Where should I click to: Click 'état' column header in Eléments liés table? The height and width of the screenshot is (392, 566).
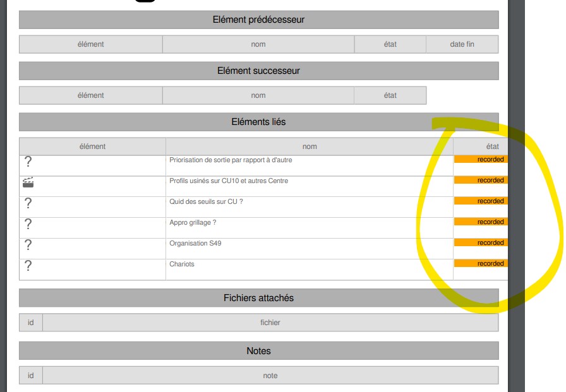pos(481,146)
